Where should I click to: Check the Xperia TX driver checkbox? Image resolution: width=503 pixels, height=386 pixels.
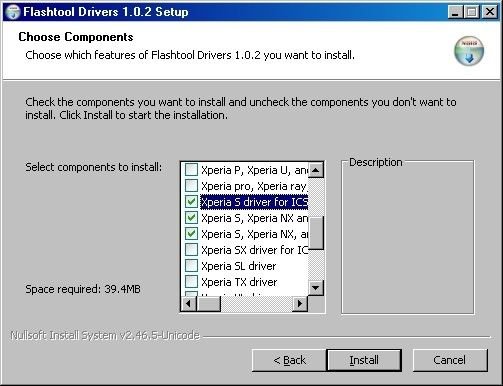click(191, 282)
